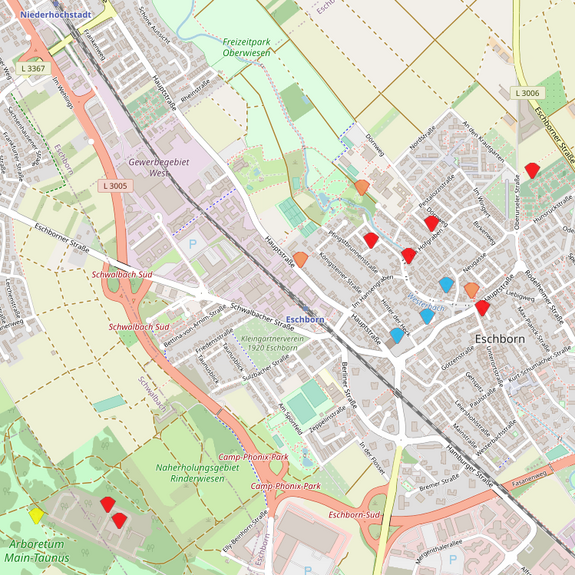Select the lower red marker in Arboretum area
Image resolution: width=575 pixels, height=575 pixels.
click(120, 521)
